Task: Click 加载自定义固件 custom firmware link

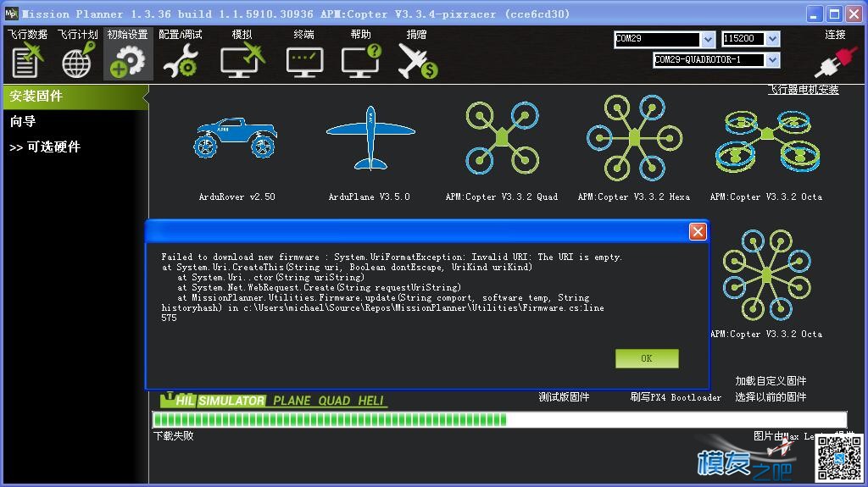Action: 771,381
